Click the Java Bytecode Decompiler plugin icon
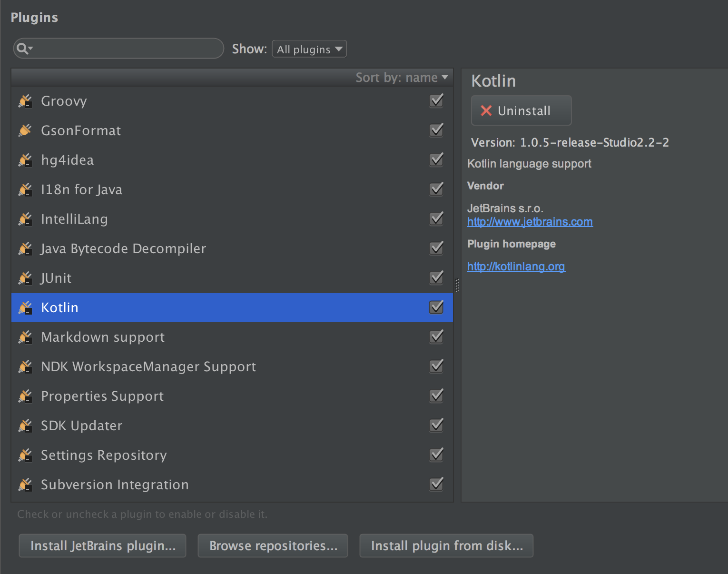Viewport: 728px width, 574px height. (25, 248)
